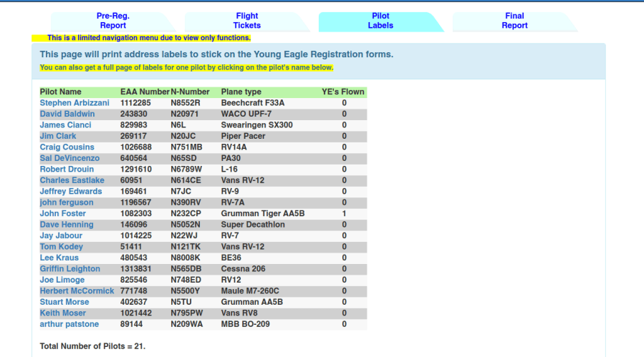
Task: Open the Pre-Reg. Report tab
Action: click(112, 21)
